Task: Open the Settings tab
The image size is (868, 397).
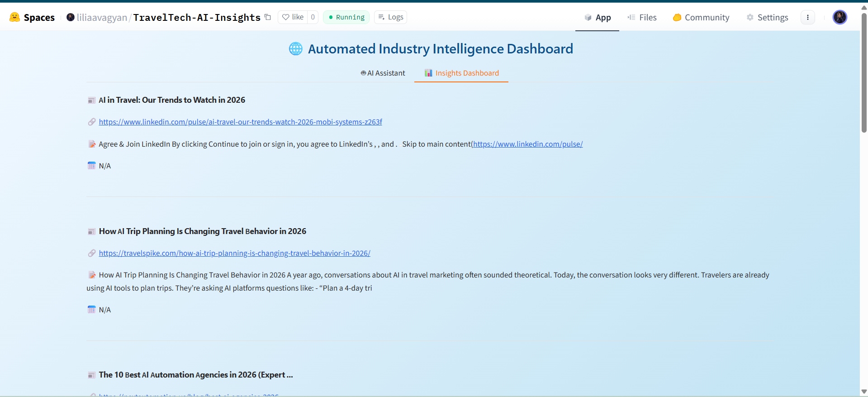Action: (x=767, y=17)
